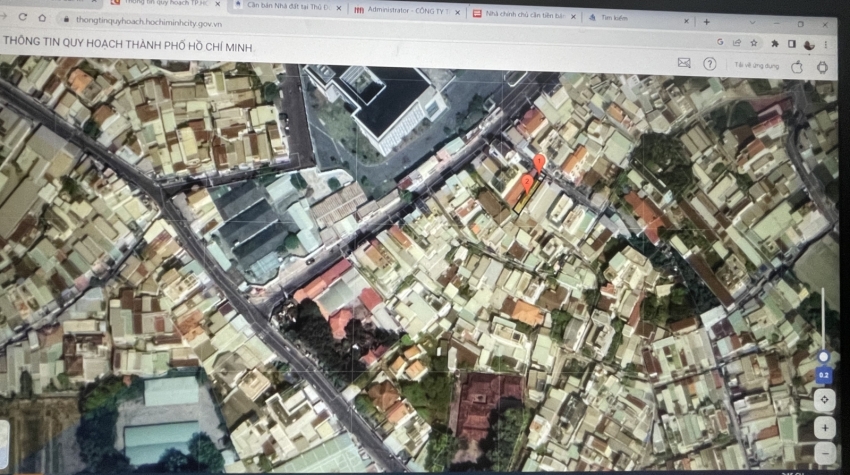Image resolution: width=850 pixels, height=475 pixels.
Task: Open the tab search dropdown chevron
Action: point(752,23)
